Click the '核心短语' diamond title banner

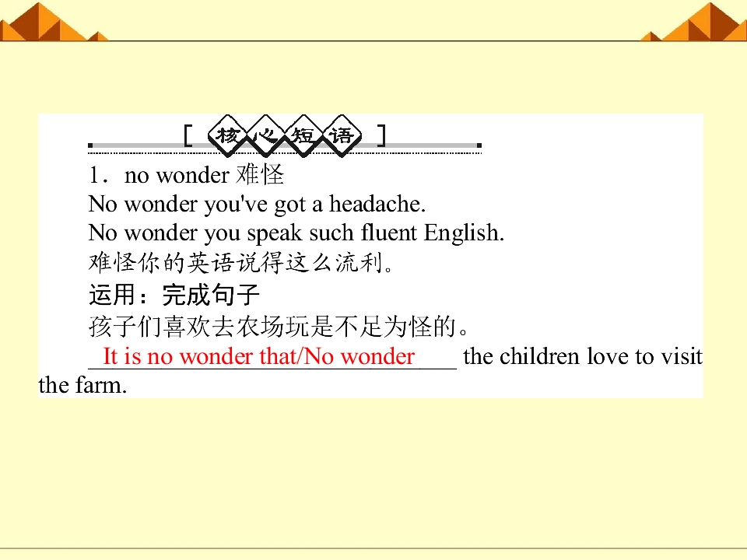coord(285,136)
